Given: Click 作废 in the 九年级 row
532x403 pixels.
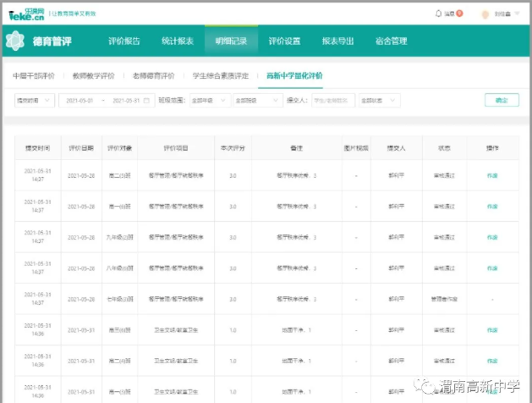Looking at the screenshot, I should (x=492, y=237).
